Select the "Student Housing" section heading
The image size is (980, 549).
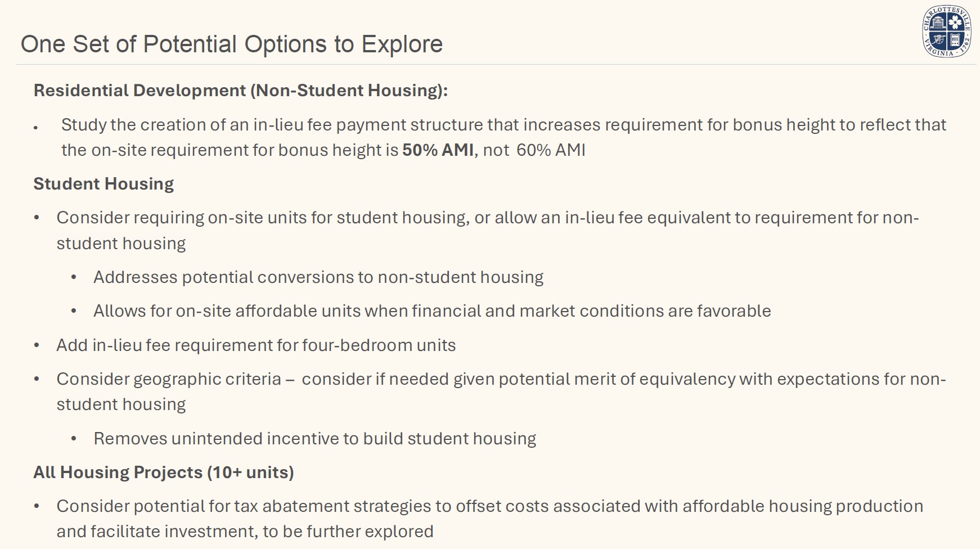click(x=104, y=184)
